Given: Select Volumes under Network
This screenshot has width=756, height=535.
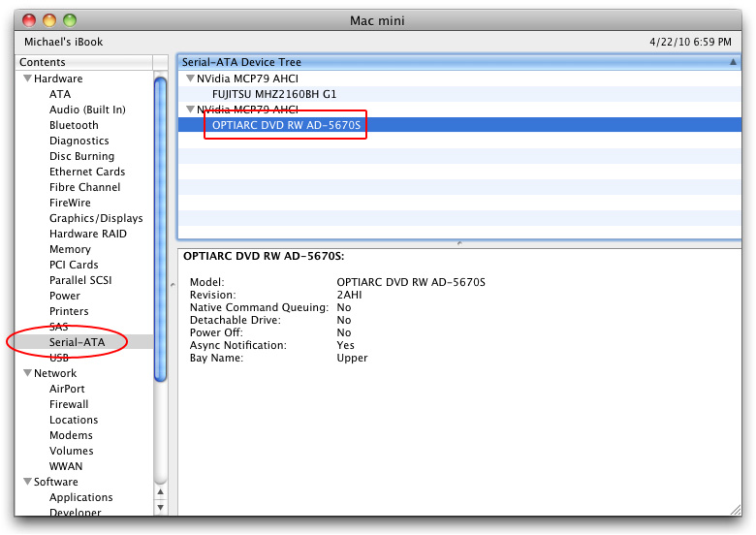Looking at the screenshot, I should pos(72,451).
